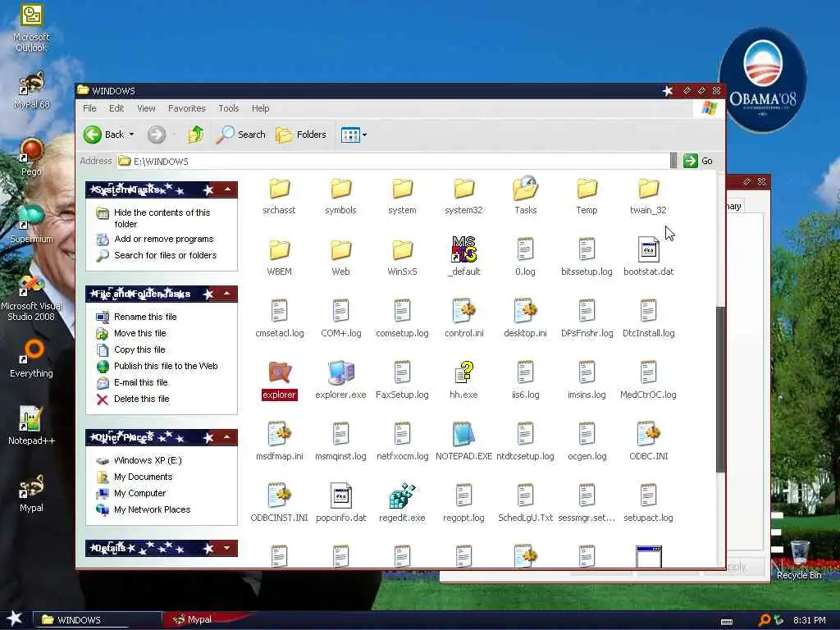Click the Search toolbar button
The width and height of the screenshot is (840, 630).
point(240,135)
